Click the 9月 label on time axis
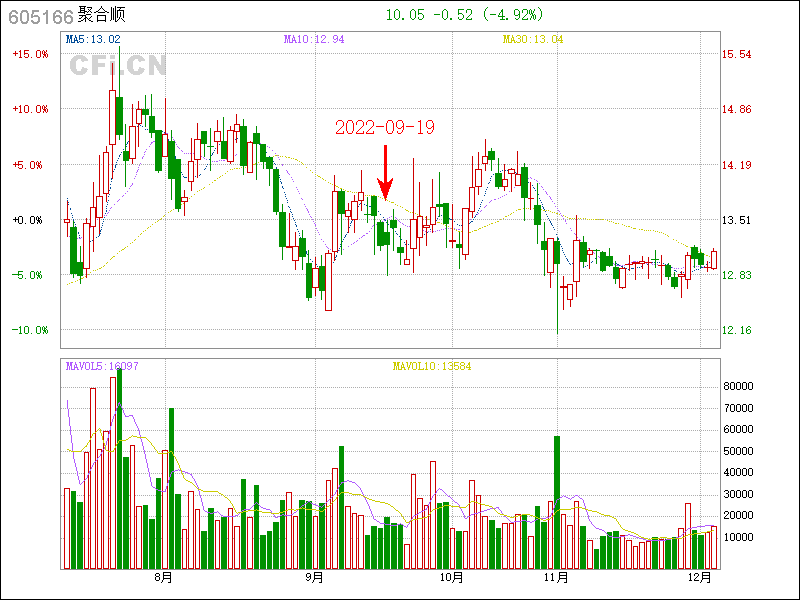The width and height of the screenshot is (800, 600). pos(314,577)
